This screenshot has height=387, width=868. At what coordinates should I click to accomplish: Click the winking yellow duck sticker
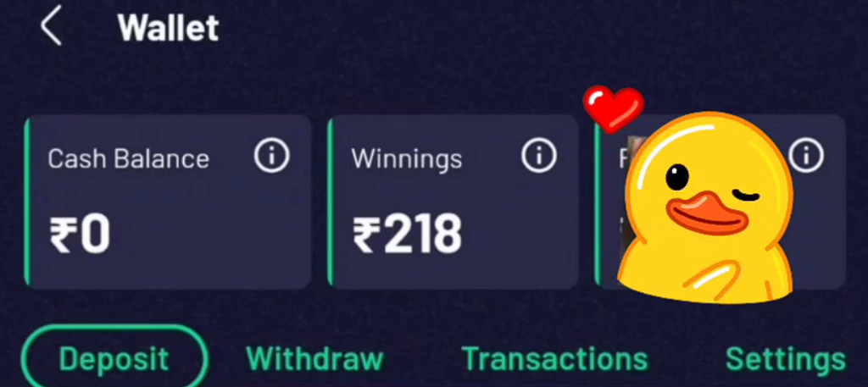(x=705, y=207)
